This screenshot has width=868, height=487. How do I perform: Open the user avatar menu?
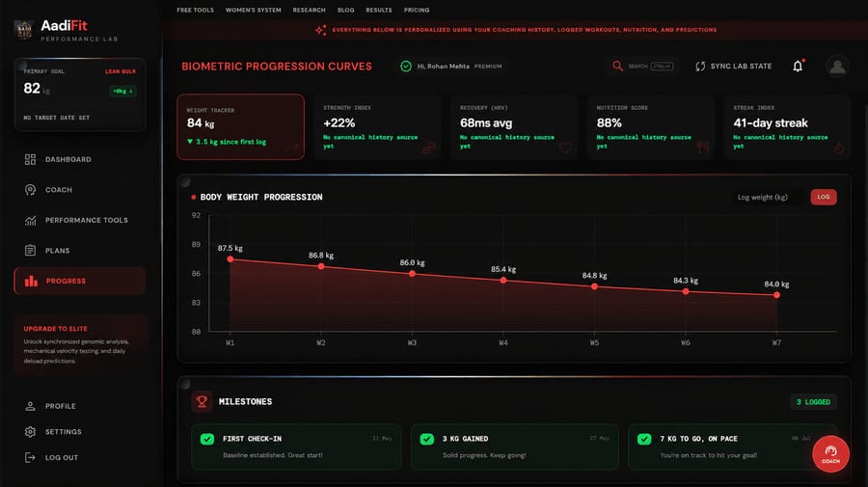[x=837, y=67]
